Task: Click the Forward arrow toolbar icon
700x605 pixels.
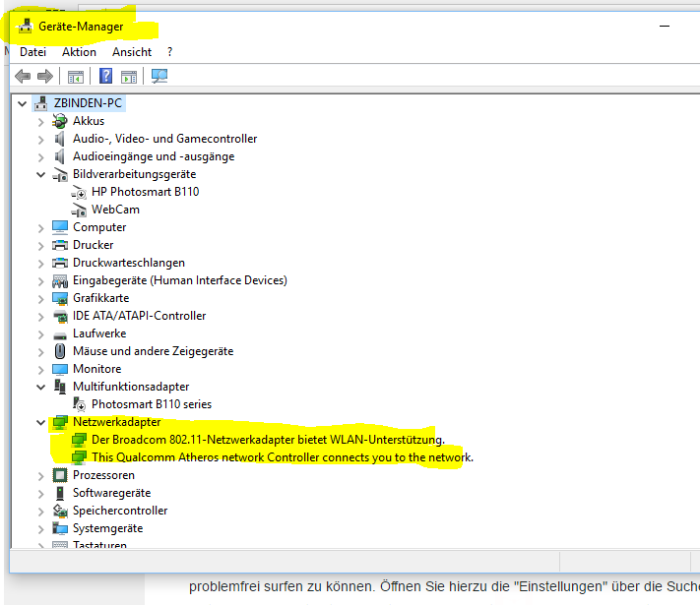Action: [45, 77]
